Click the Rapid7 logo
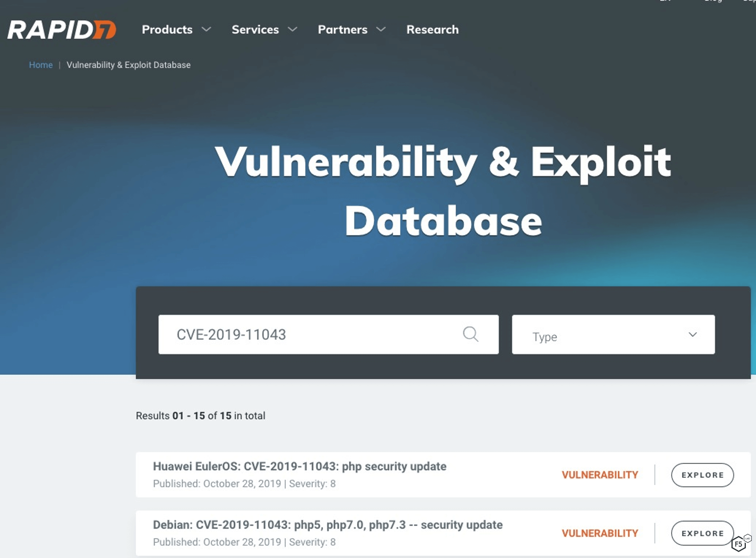The image size is (756, 558). click(61, 29)
